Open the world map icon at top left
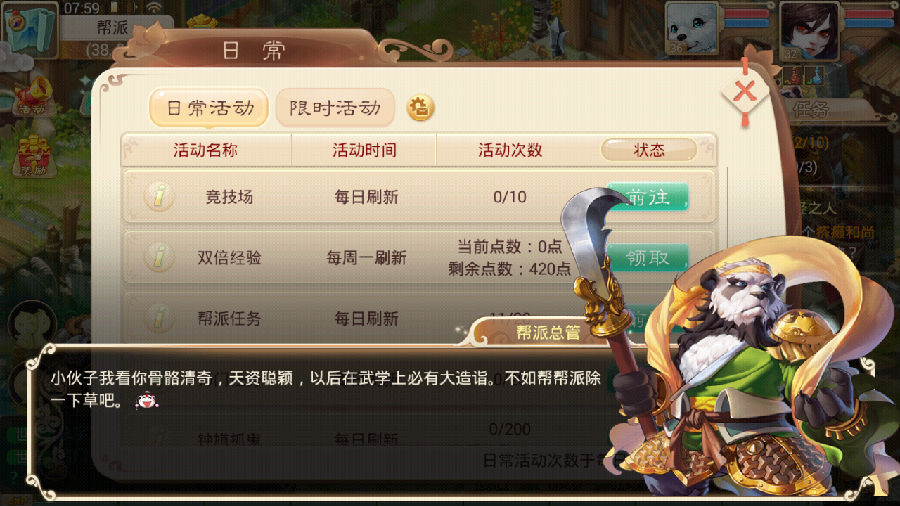 (30, 29)
